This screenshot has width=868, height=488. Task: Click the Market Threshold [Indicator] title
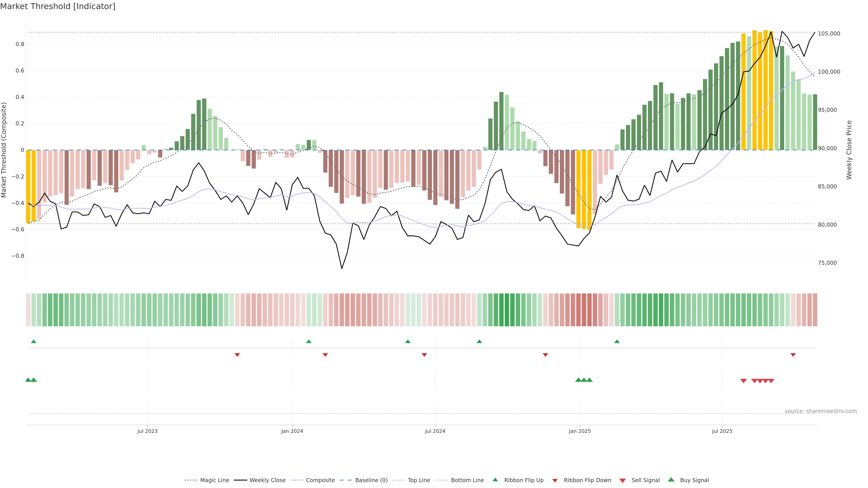(x=58, y=6)
